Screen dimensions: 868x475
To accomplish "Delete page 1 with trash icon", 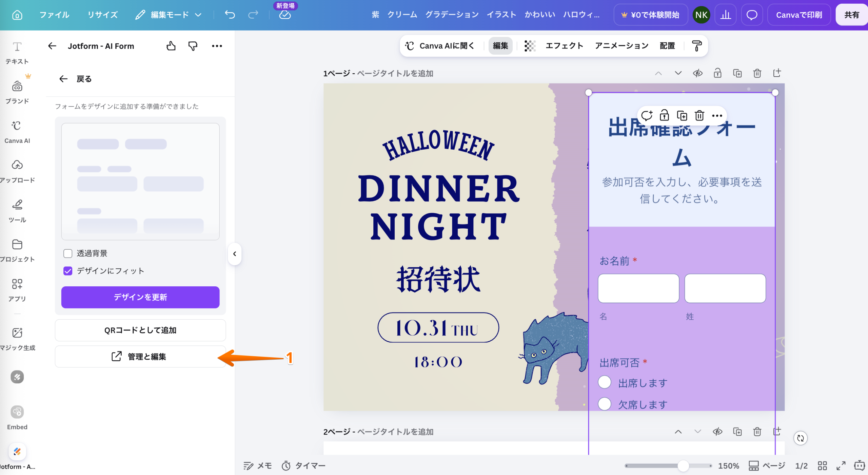I will pos(757,73).
